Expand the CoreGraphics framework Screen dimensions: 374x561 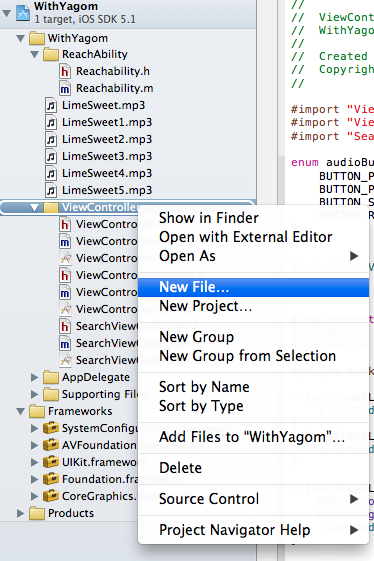(34, 496)
